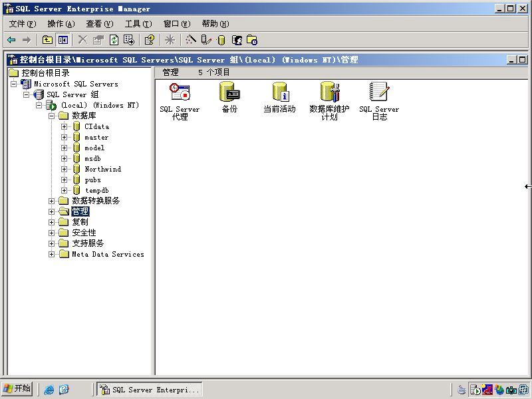Open 数据库维护计划 icon
532x399 pixels.
pyautogui.click(x=329, y=101)
